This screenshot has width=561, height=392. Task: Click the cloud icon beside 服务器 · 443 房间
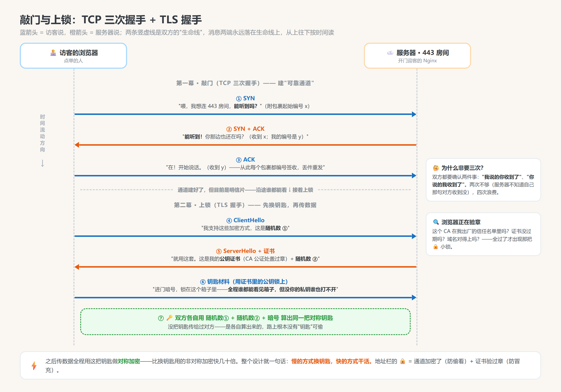pos(390,53)
